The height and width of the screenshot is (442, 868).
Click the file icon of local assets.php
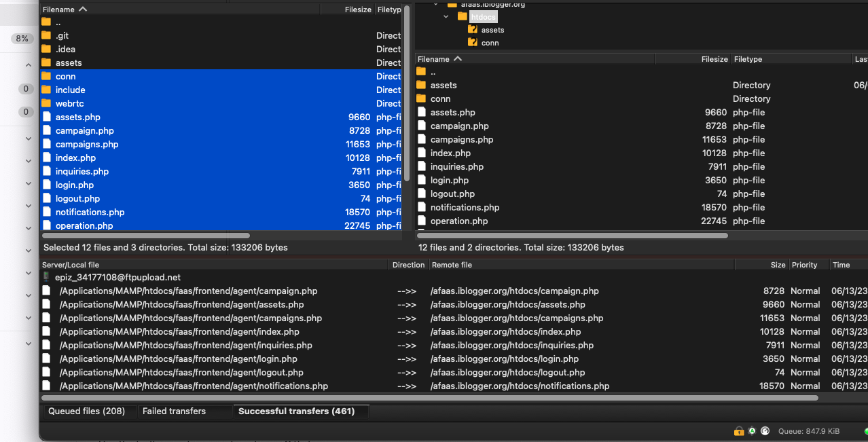coord(46,117)
